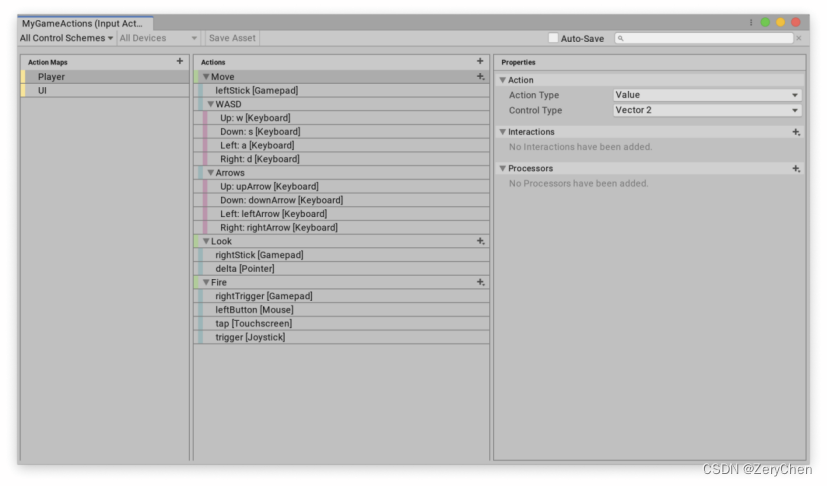The width and height of the screenshot is (827, 486).
Task: Collapse the Arrows composite triangle
Action: [210, 173]
